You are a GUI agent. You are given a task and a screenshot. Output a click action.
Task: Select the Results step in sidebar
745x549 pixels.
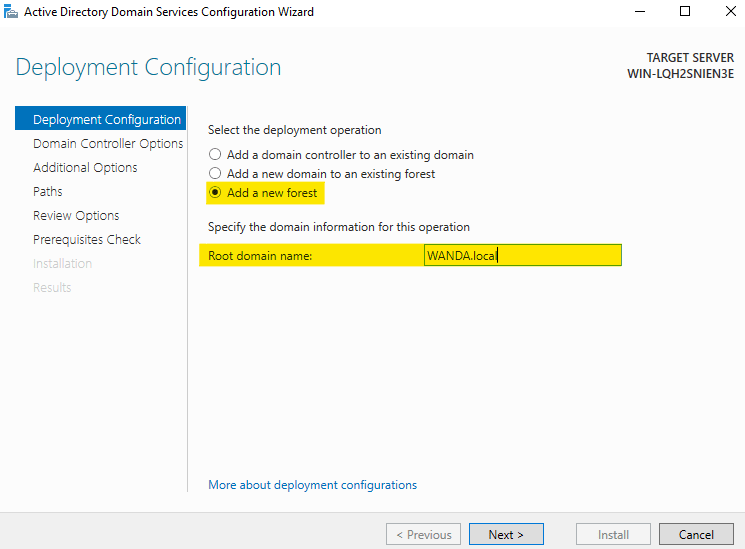pyautogui.click(x=52, y=288)
